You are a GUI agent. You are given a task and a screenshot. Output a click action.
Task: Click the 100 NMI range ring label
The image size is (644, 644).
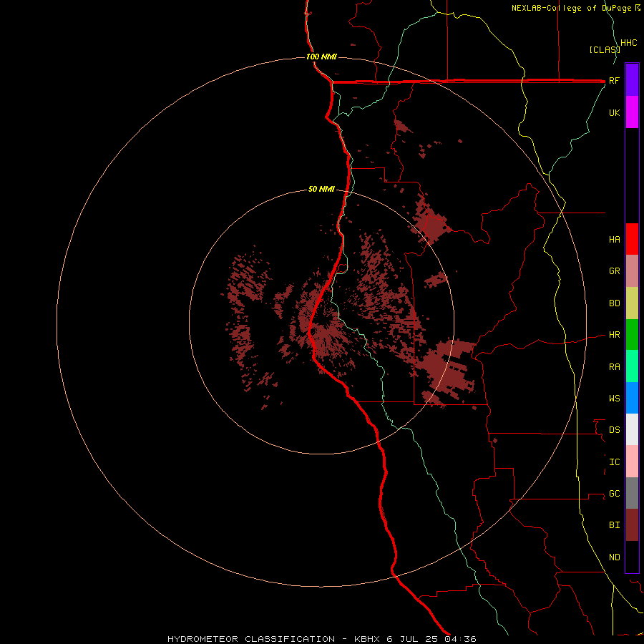(321, 57)
